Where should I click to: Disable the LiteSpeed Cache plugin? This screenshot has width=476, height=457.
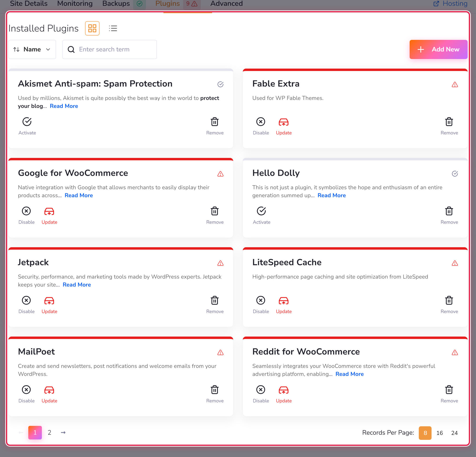click(261, 305)
